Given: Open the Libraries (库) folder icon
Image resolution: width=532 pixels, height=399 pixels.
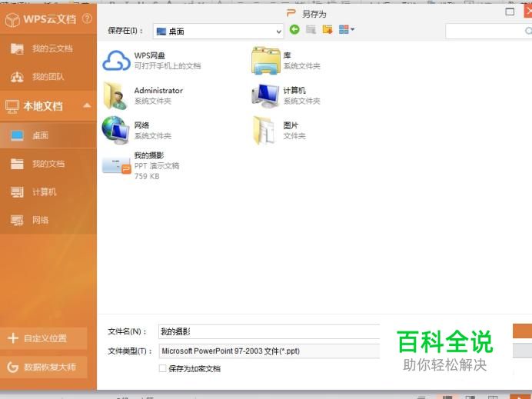Looking at the screenshot, I should (266, 61).
